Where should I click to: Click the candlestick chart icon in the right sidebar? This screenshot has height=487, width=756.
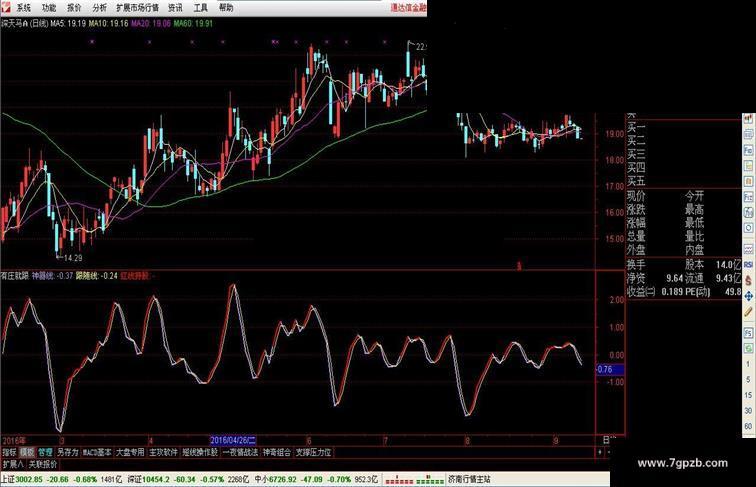point(748,119)
